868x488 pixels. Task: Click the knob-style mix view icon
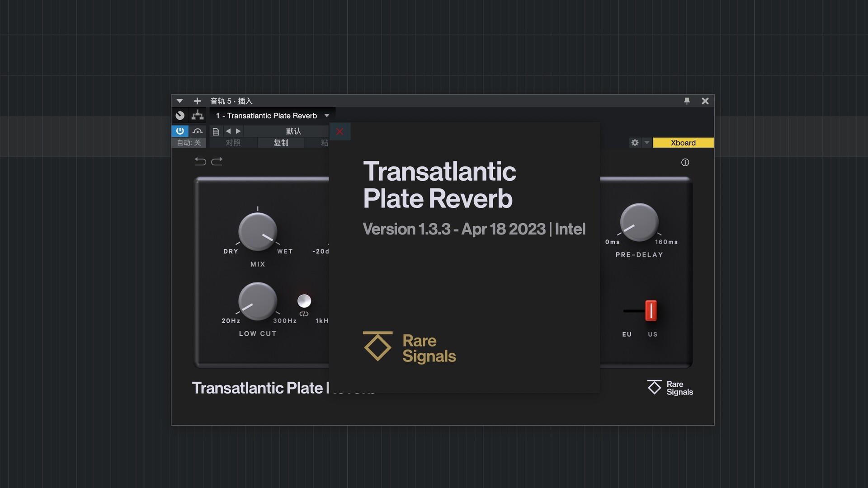click(x=179, y=115)
